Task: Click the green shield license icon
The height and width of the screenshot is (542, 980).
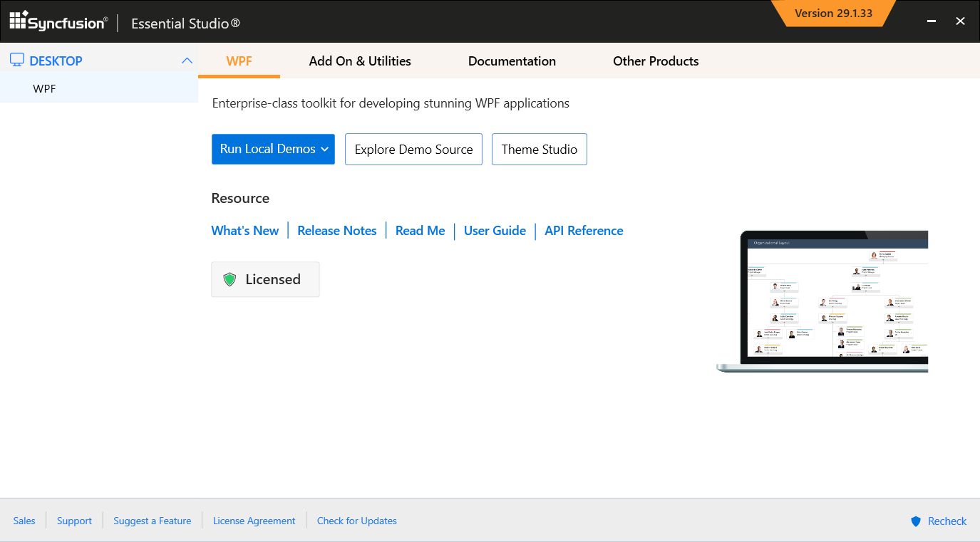Action: tap(229, 279)
